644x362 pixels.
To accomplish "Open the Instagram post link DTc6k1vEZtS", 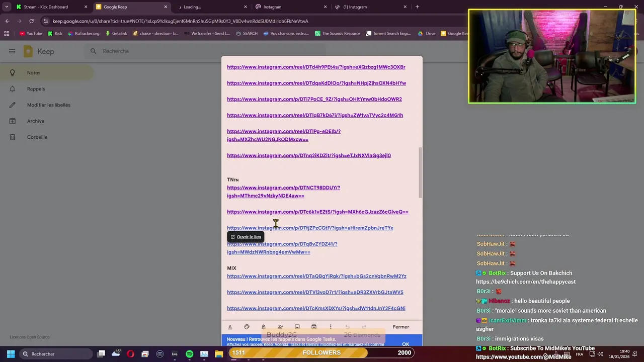I will pos(317,212).
